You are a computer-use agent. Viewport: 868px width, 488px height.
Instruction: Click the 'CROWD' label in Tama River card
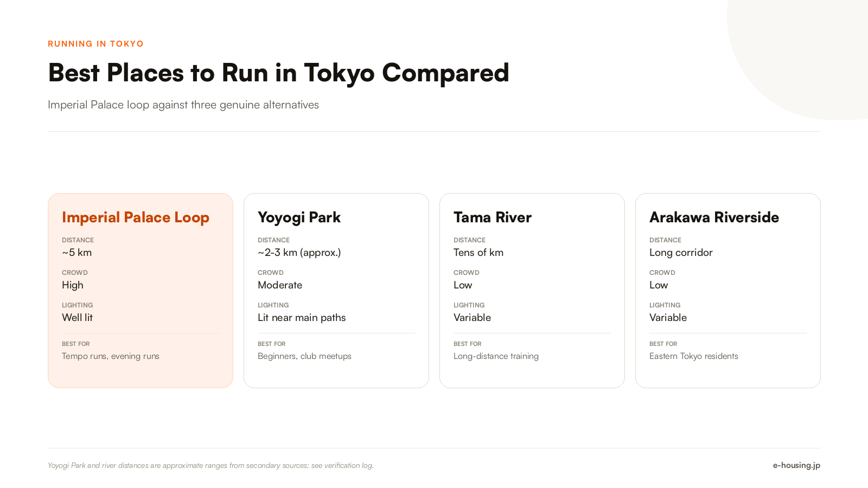click(x=466, y=273)
